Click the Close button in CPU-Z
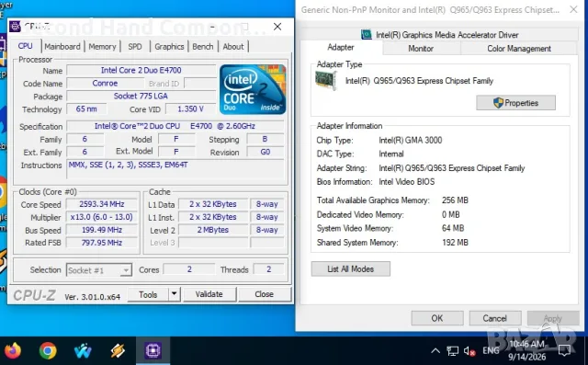The height and width of the screenshot is (365, 588). (x=265, y=294)
